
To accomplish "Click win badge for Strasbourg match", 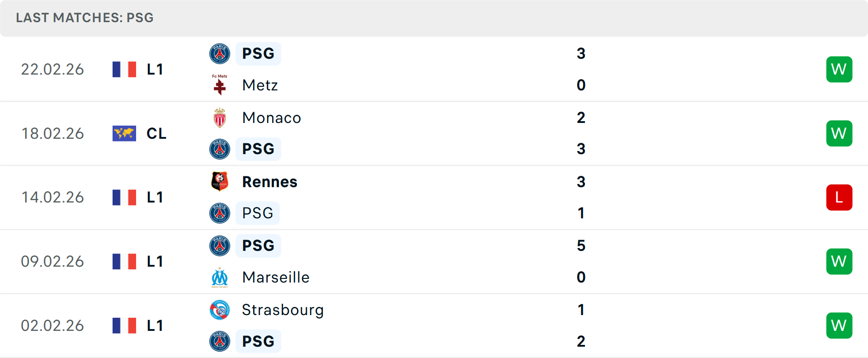I will (x=839, y=325).
